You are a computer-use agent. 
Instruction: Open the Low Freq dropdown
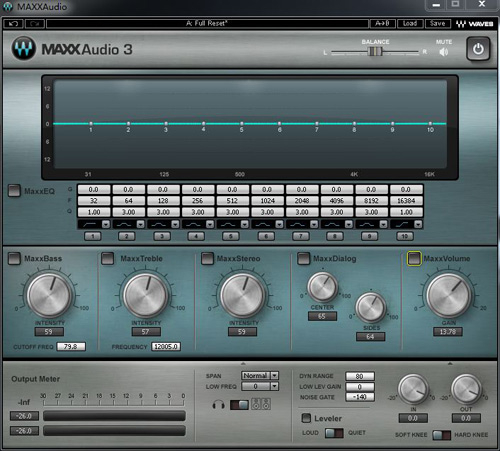pyautogui.click(x=260, y=386)
